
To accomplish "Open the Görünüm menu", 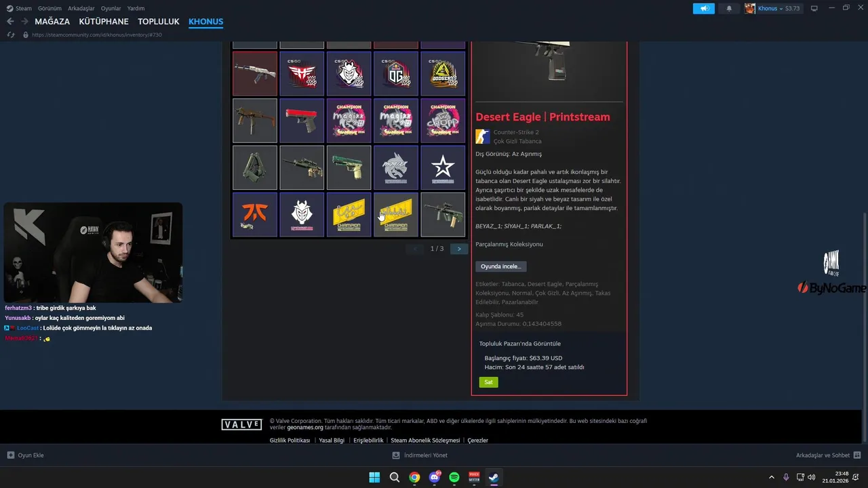I will [x=50, y=8].
